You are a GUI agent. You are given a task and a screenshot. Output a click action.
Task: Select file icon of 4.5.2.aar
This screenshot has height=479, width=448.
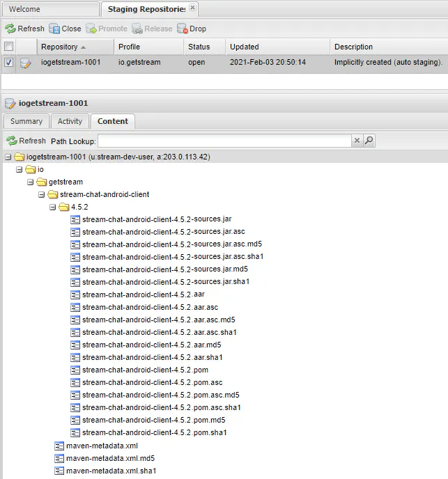click(x=75, y=295)
